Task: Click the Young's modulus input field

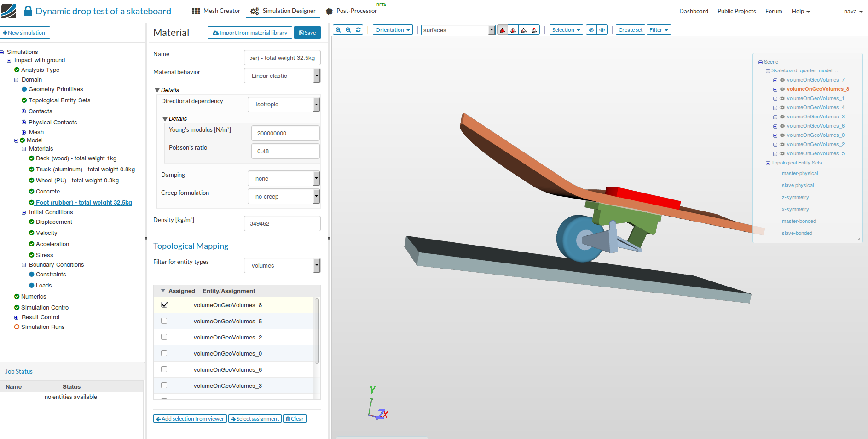Action: point(285,133)
